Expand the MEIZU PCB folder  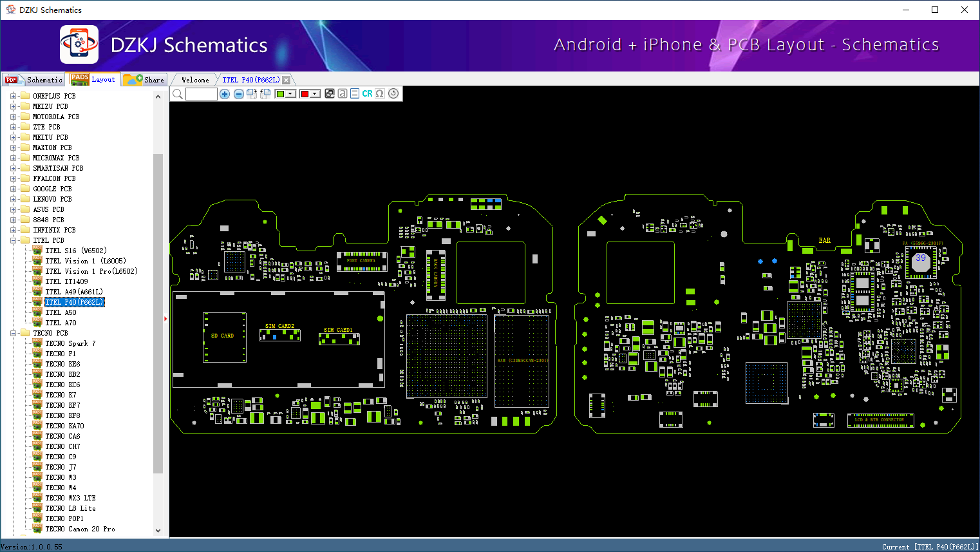click(13, 106)
